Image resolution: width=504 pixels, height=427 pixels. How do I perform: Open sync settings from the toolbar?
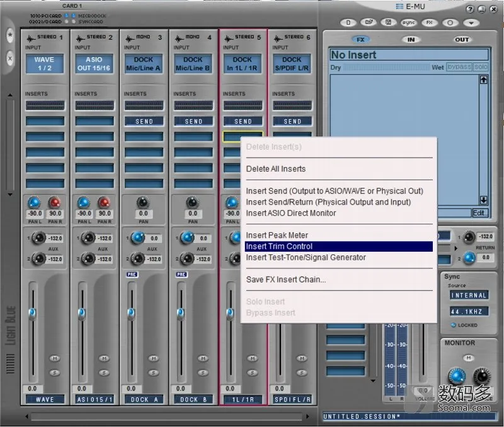pos(408,23)
